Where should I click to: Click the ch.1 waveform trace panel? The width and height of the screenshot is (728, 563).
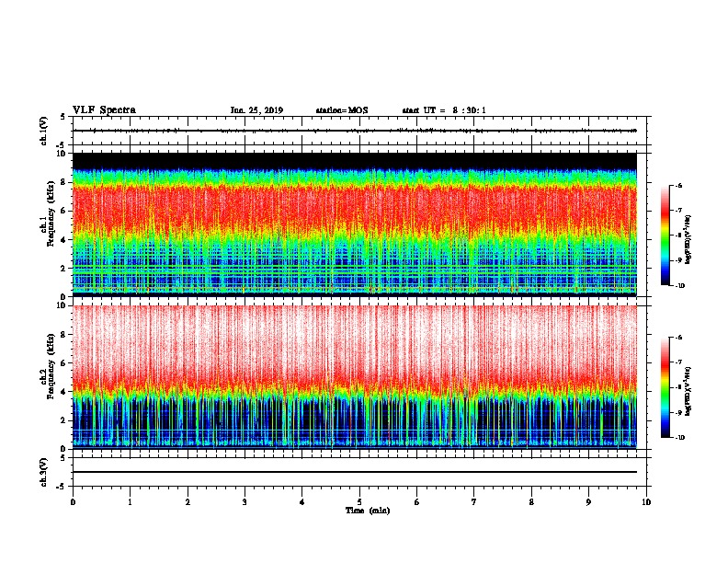tap(359, 131)
